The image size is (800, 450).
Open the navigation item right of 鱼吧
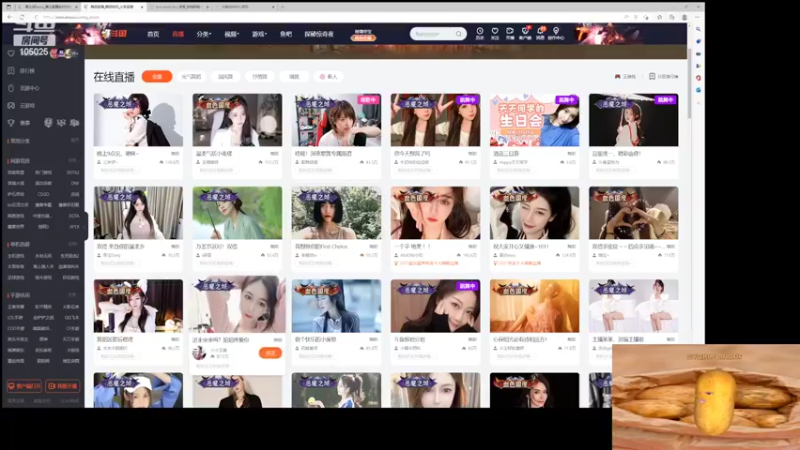pos(319,34)
